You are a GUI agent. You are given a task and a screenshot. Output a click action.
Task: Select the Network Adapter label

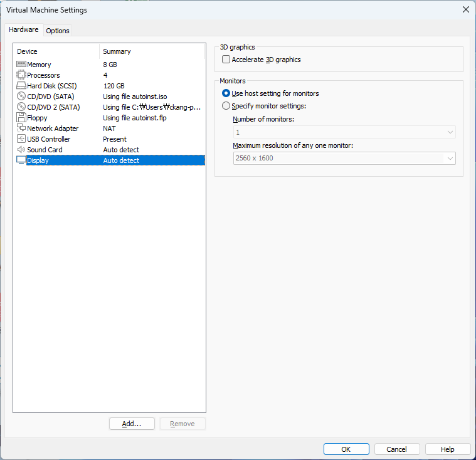(x=53, y=128)
